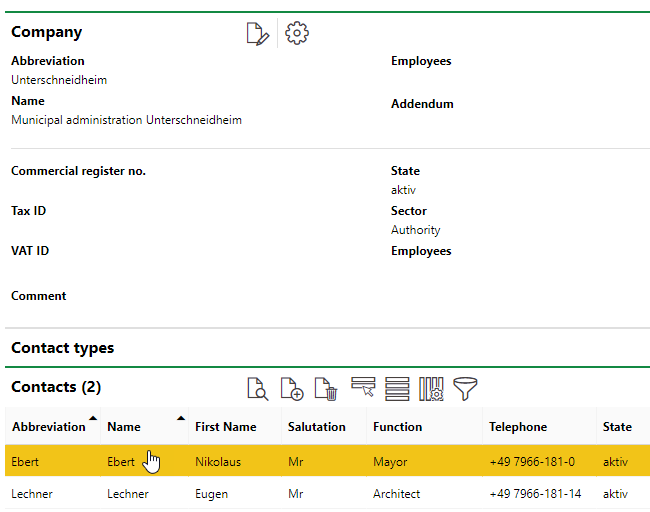
Task: Open the edit company document icon
Action: 257,33
